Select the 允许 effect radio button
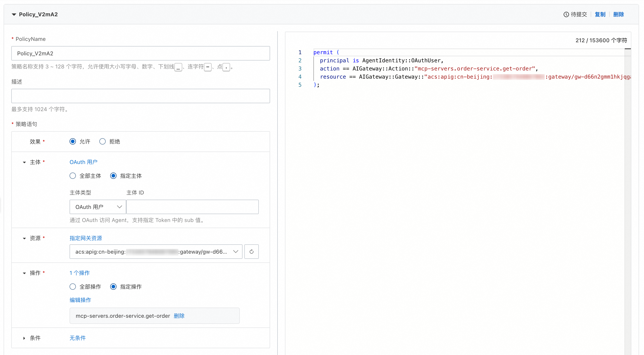This screenshot has height=355, width=644. pos(73,142)
